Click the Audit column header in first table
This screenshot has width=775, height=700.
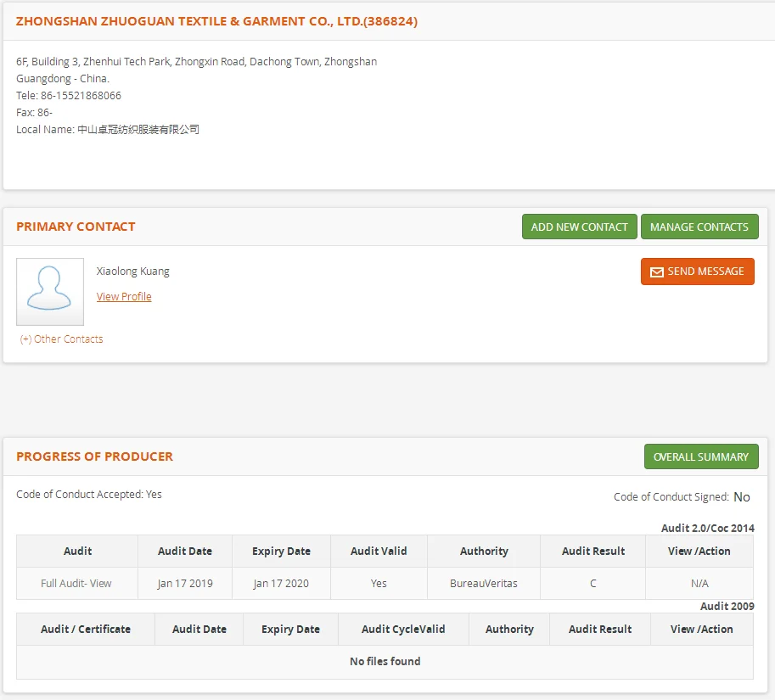(x=77, y=551)
